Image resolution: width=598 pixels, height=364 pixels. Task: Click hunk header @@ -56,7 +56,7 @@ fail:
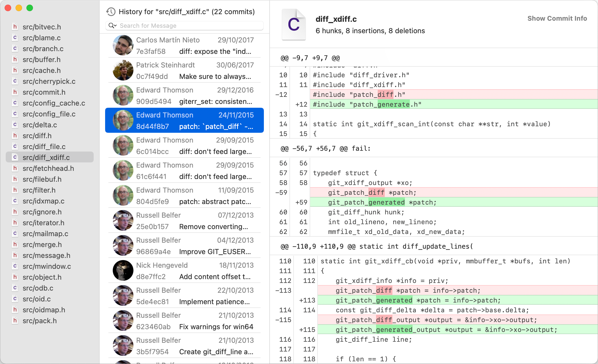coord(325,149)
